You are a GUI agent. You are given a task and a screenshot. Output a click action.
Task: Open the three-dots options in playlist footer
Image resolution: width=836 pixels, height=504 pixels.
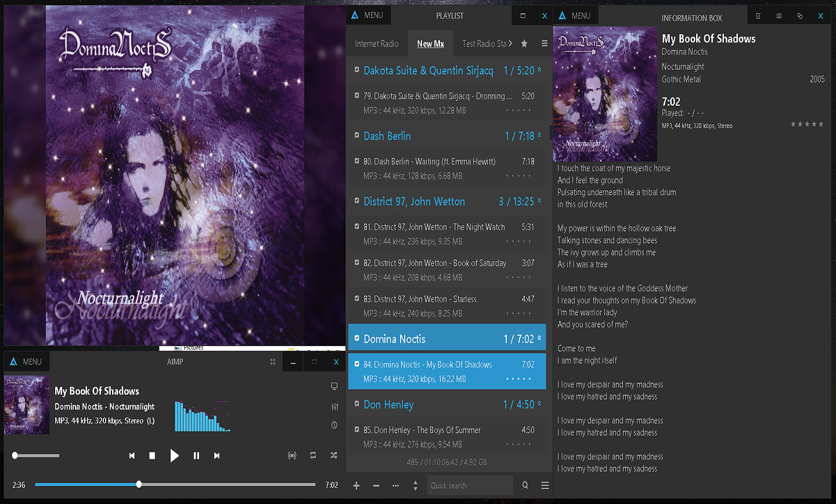click(x=396, y=485)
